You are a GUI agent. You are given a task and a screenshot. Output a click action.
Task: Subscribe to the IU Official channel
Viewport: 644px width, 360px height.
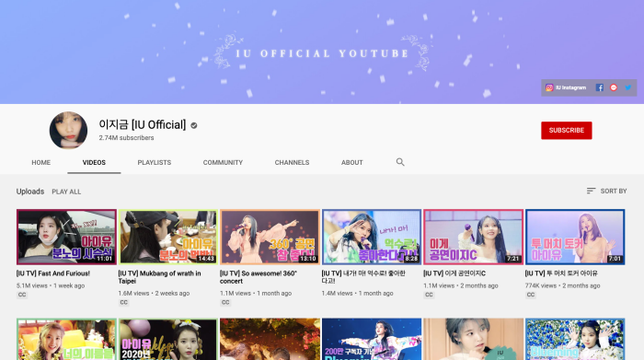567,130
